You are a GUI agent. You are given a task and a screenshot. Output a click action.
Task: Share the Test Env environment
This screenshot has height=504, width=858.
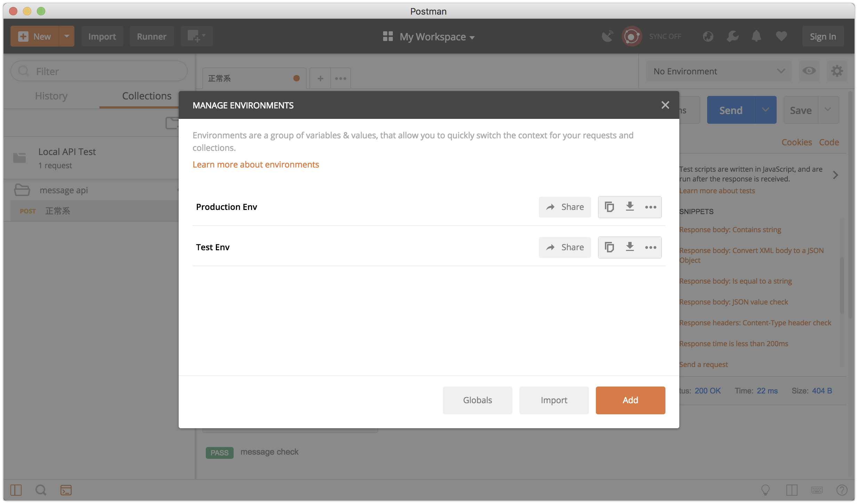coord(565,247)
